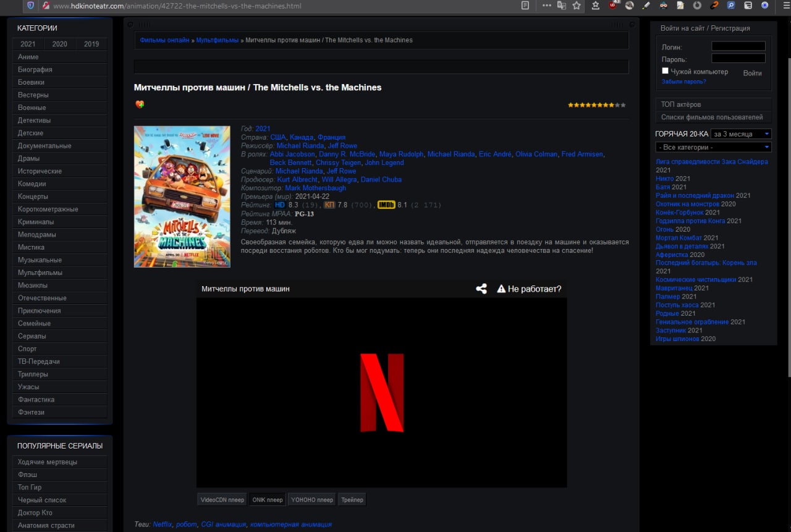791x532 pixels.
Task: Open 'ТОП актёров' link
Action: coord(713,104)
